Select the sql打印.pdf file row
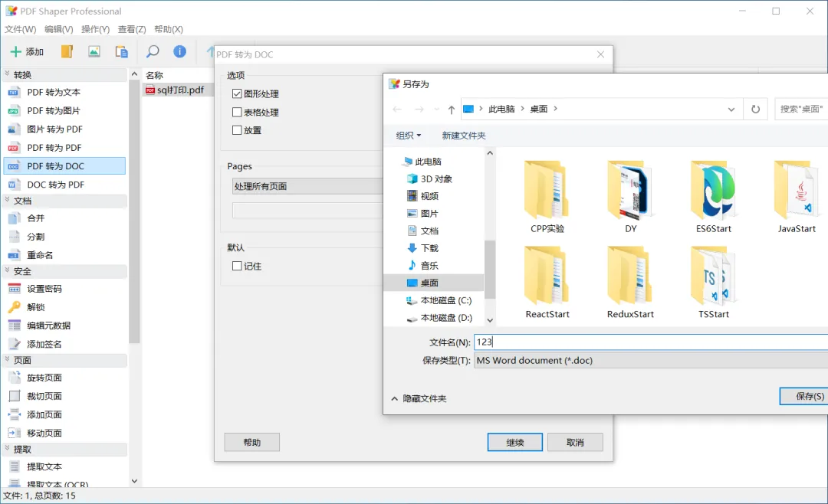This screenshot has height=504, width=828. [x=178, y=90]
